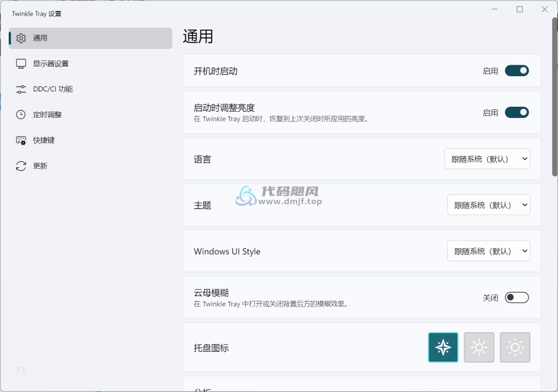Image resolution: width=558 pixels, height=392 pixels.
Task: Enable the 云母模糊 switch
Action: (517, 297)
